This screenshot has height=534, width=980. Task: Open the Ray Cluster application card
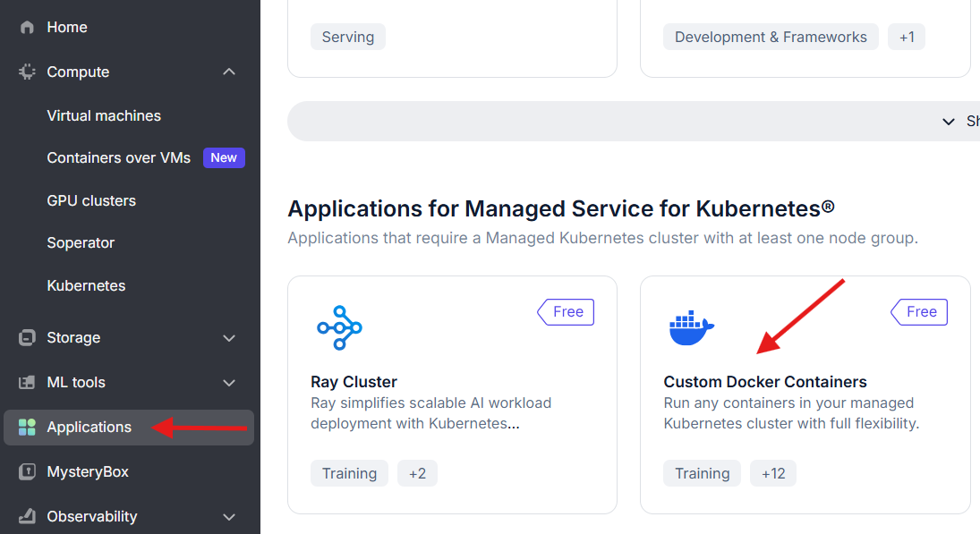point(452,394)
